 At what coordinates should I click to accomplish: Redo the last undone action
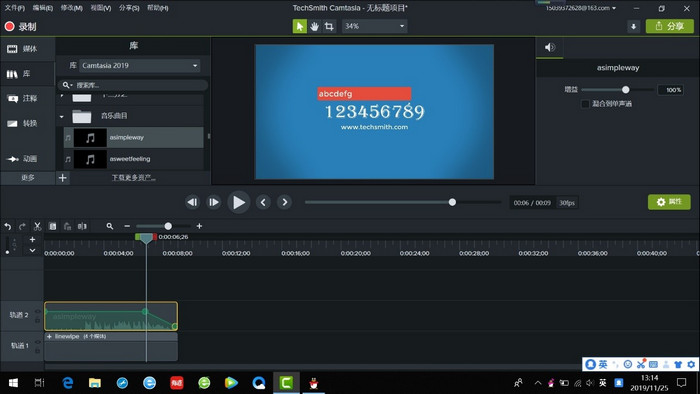tap(22, 226)
